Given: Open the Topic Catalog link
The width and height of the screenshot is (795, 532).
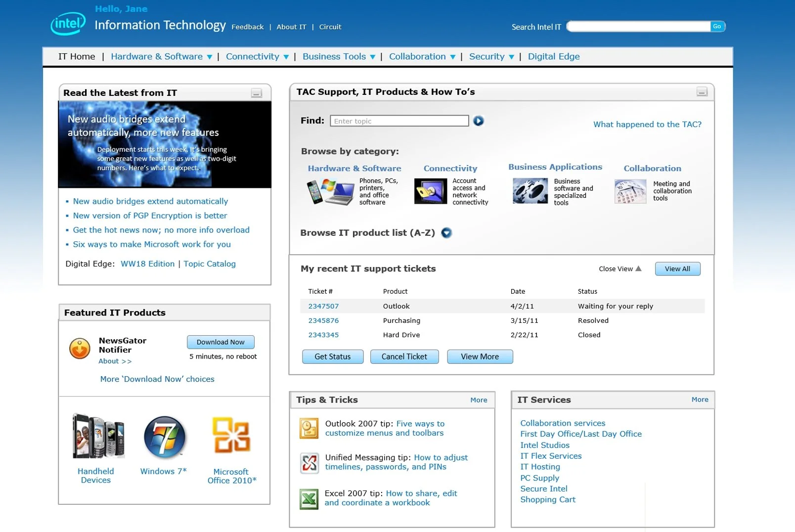Looking at the screenshot, I should 210,264.
